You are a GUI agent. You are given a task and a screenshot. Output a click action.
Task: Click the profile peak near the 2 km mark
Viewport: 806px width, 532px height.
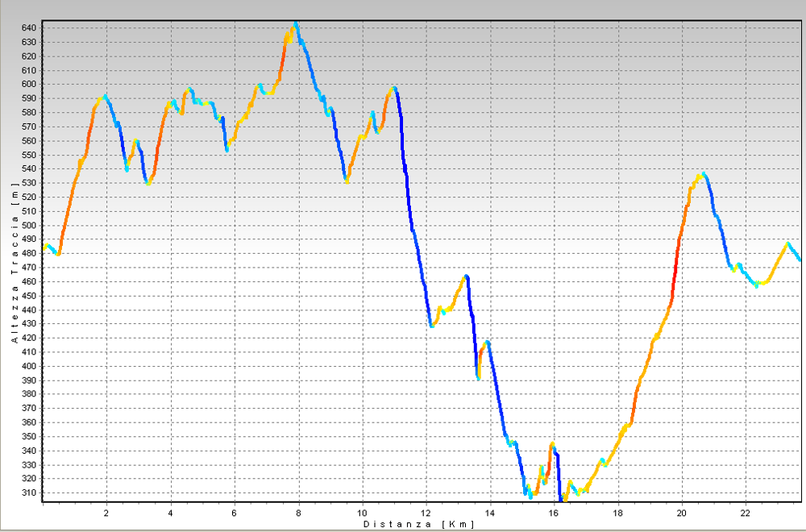tap(105, 96)
